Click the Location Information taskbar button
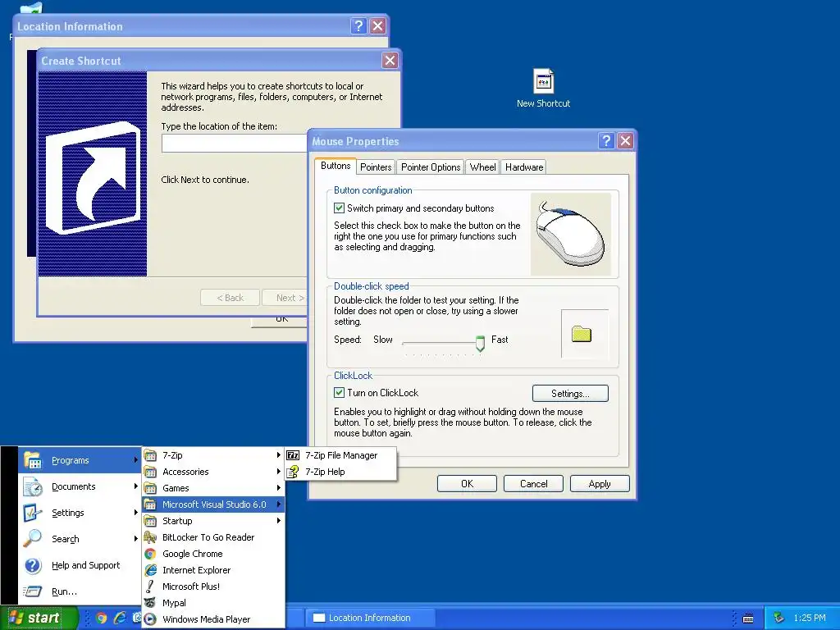Viewport: 840px width, 630px height. [370, 618]
